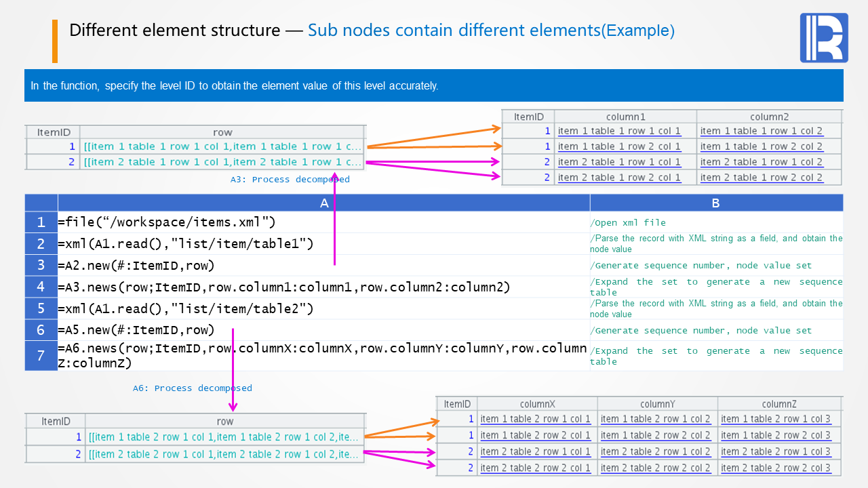This screenshot has height=488, width=868.
Task: Select the columnZ table header
Action: (778, 404)
